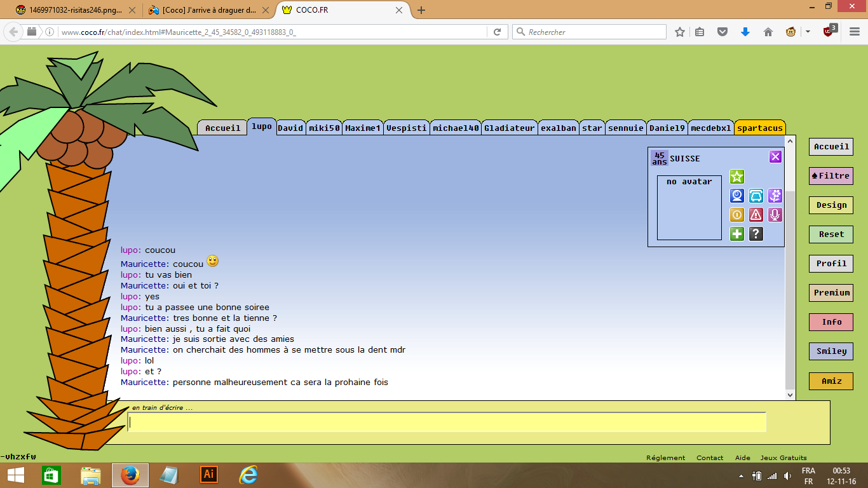The image size is (868, 488).
Task: Click the orange power-circle icon in profile panel
Action: pos(736,215)
